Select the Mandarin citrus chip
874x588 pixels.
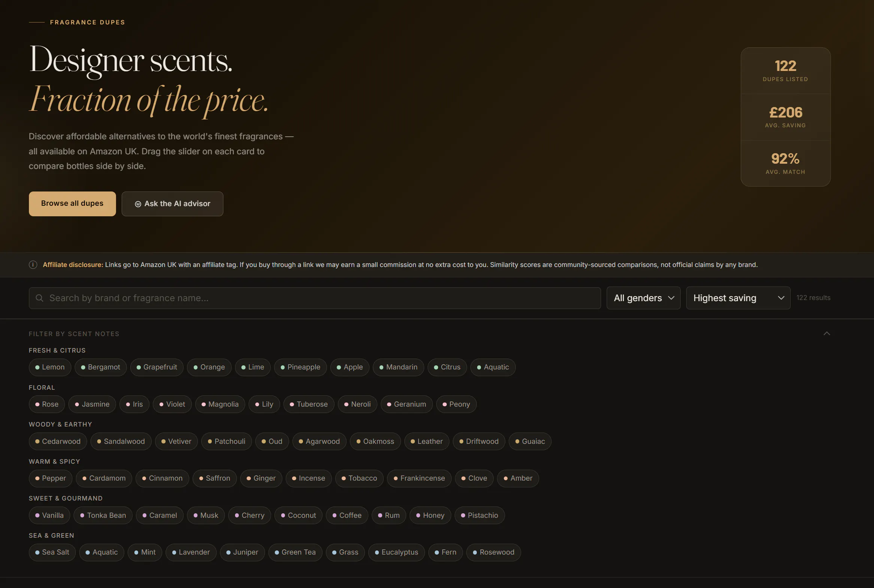[398, 367]
